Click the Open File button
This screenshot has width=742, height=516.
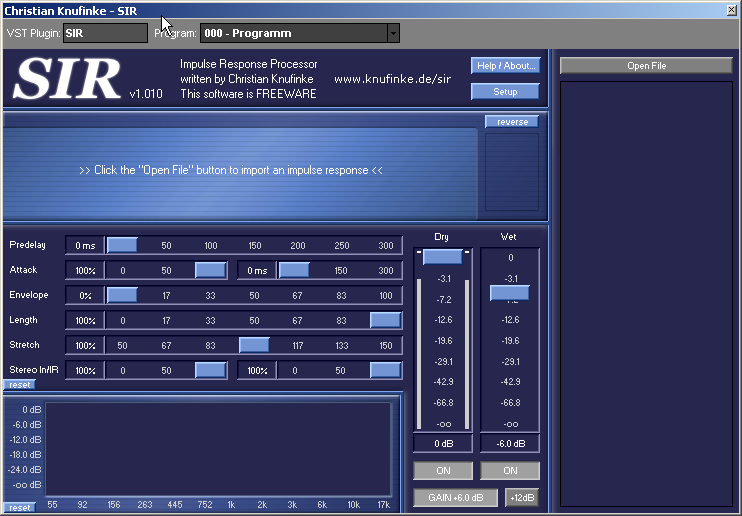(x=646, y=66)
